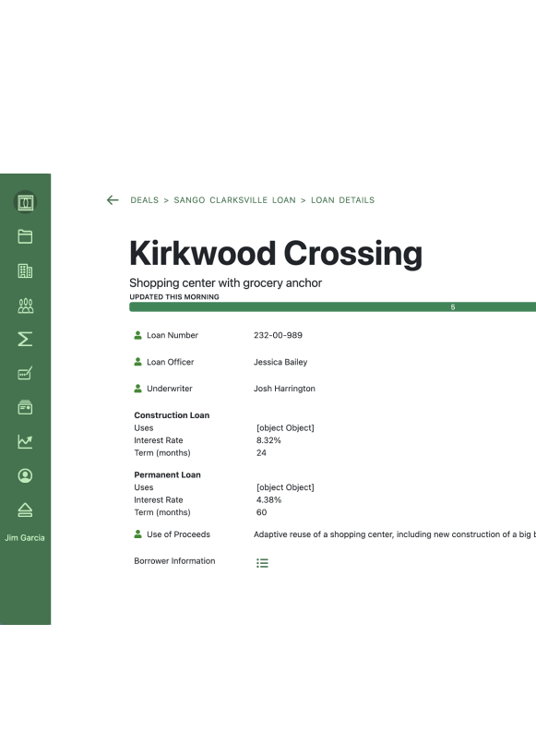Navigate to the DEALS breadcrumb

144,200
